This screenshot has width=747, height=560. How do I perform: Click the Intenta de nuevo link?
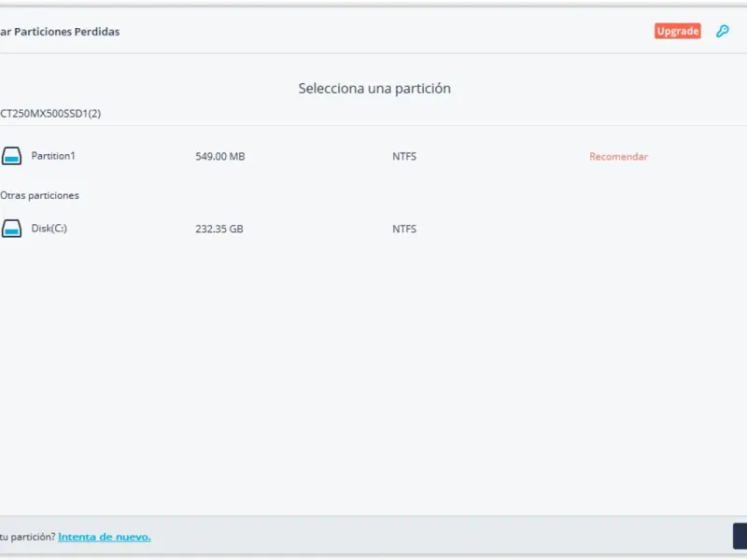(105, 537)
